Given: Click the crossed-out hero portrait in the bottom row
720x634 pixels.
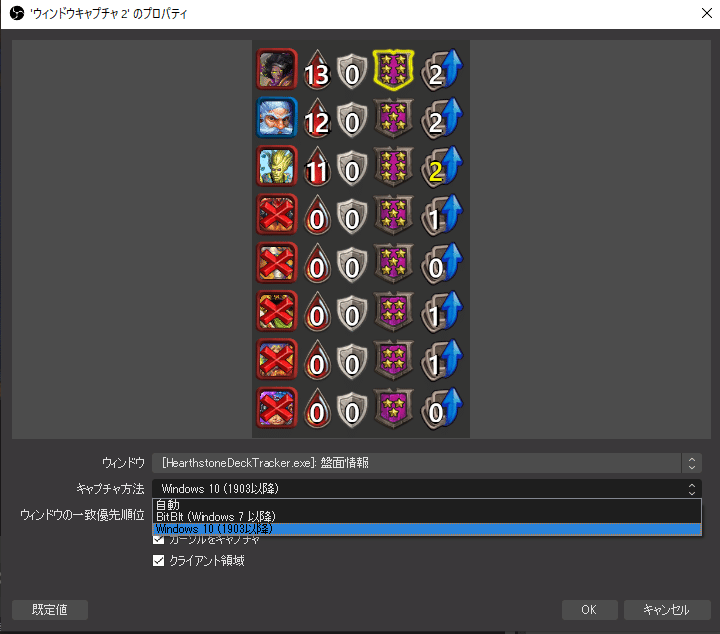Looking at the screenshot, I should click(x=276, y=408).
